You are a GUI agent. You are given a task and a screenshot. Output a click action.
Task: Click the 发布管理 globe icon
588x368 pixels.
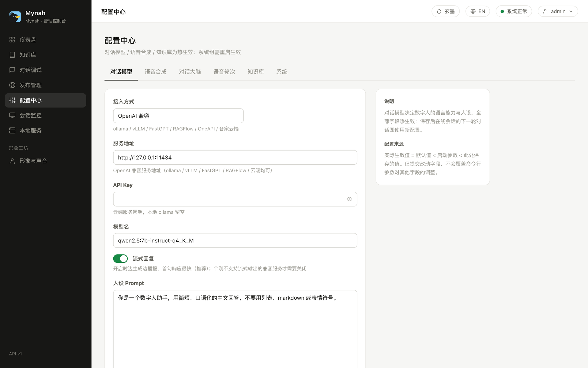tap(12, 85)
